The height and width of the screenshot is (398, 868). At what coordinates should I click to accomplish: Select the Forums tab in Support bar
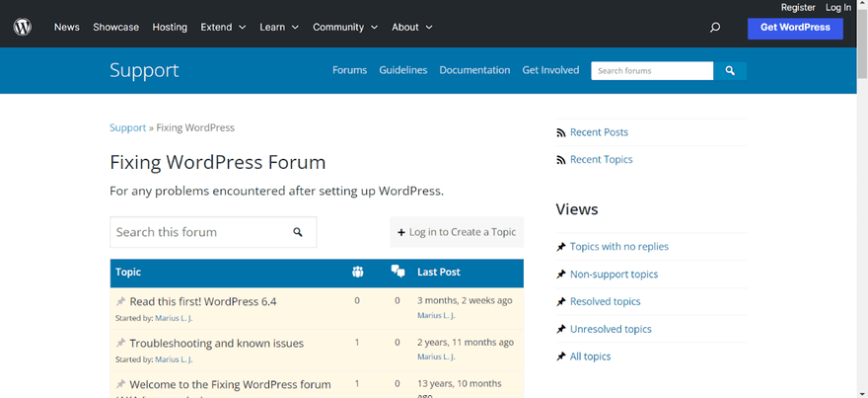pyautogui.click(x=349, y=70)
